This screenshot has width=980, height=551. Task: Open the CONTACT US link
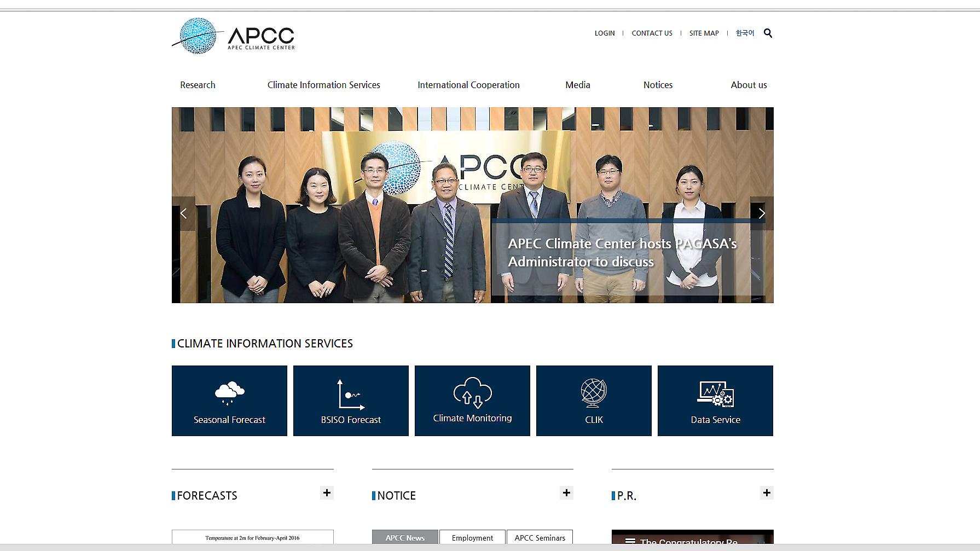652,33
